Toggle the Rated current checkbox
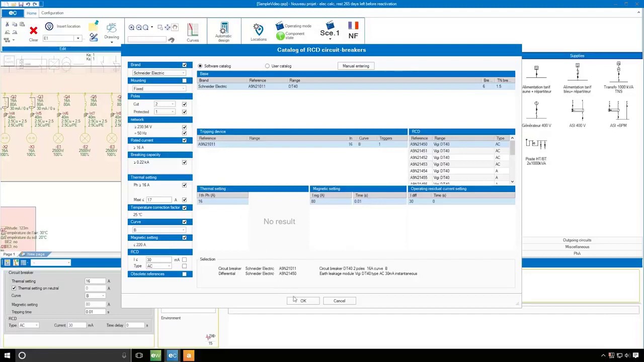 pyautogui.click(x=184, y=140)
